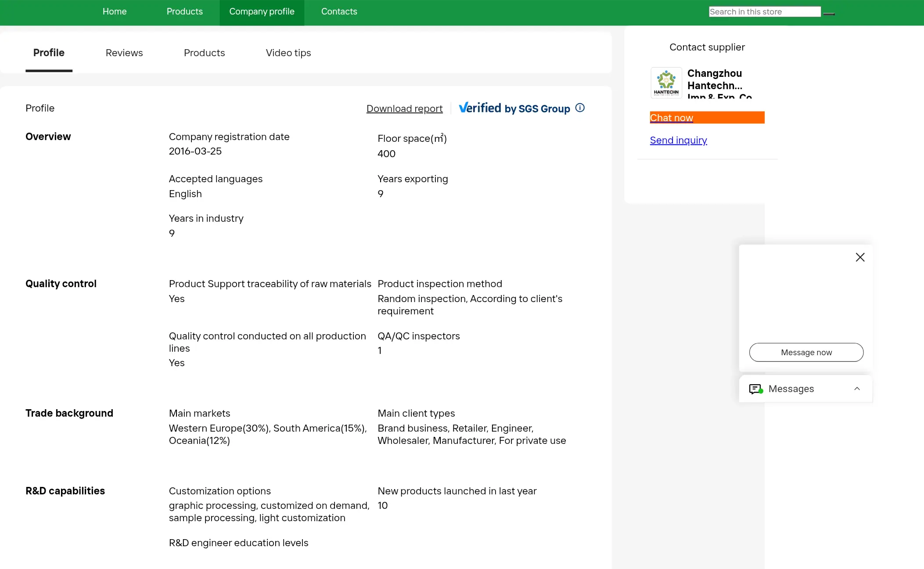Click the Send inquiry link
The image size is (924, 569).
click(678, 140)
